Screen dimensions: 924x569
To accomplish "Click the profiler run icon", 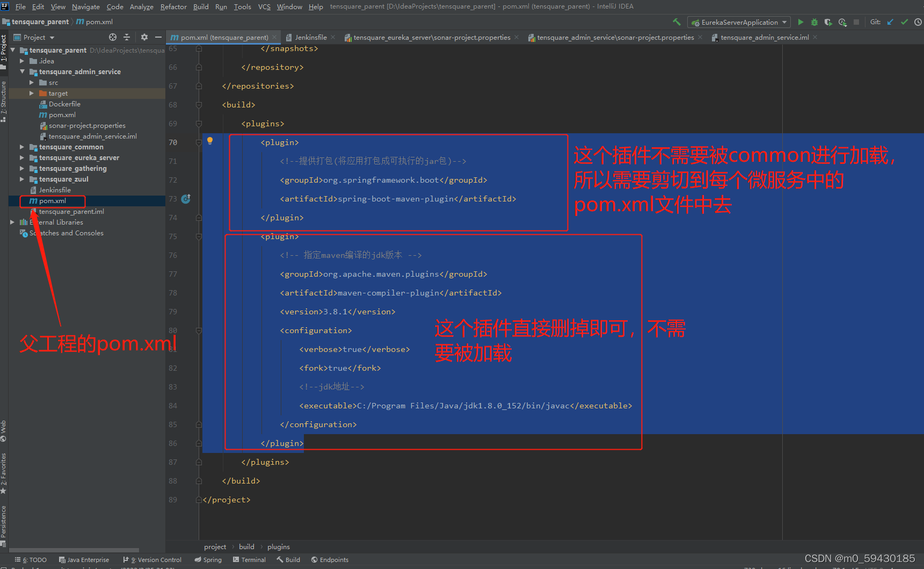I will (x=842, y=22).
